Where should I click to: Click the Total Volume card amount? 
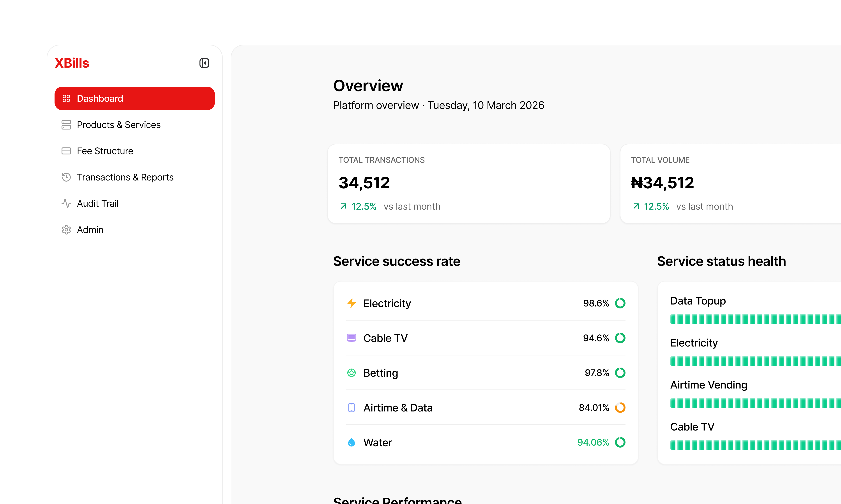[662, 183]
